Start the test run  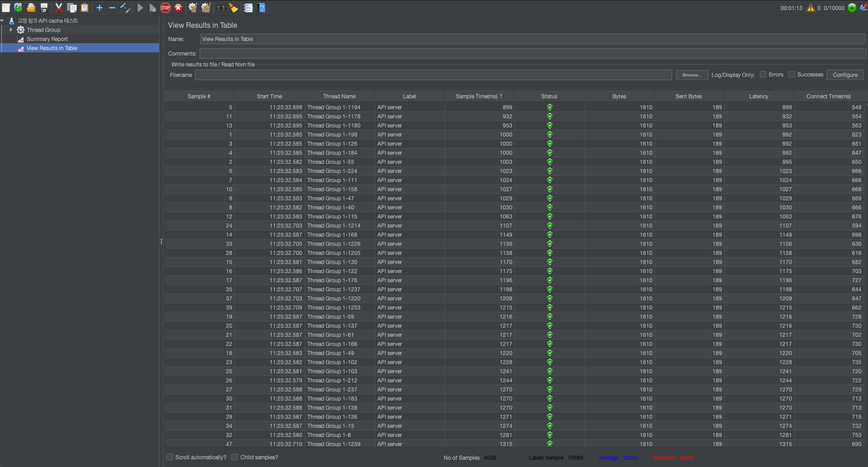tap(140, 8)
